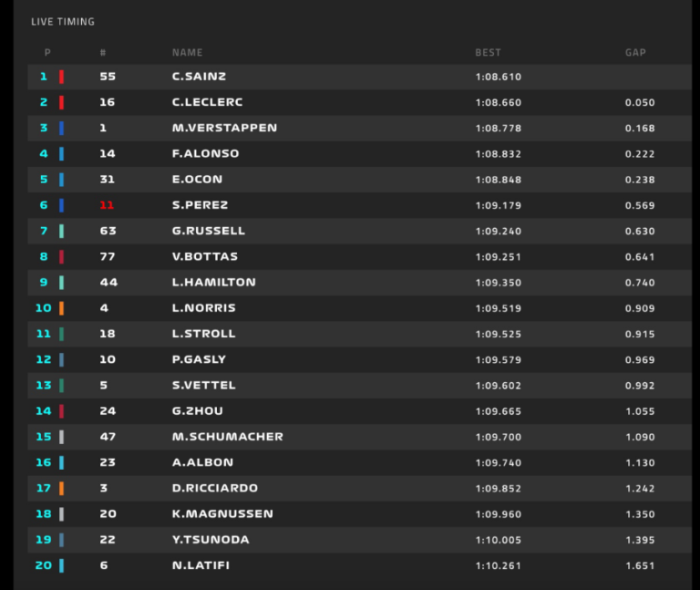Click the red car number 11
Screen dimensions: 700x590
coord(108,206)
